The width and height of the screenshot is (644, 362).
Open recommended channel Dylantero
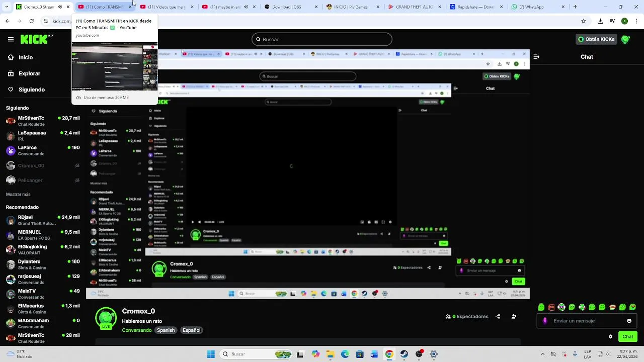click(x=43, y=264)
